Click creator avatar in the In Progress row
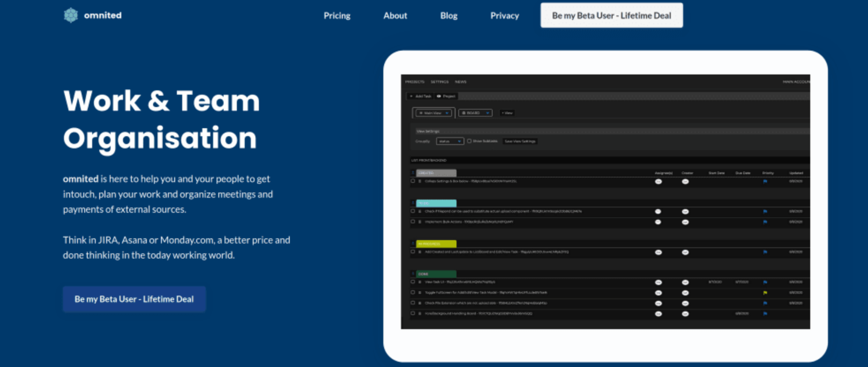The height and width of the screenshot is (367, 868). [685, 252]
